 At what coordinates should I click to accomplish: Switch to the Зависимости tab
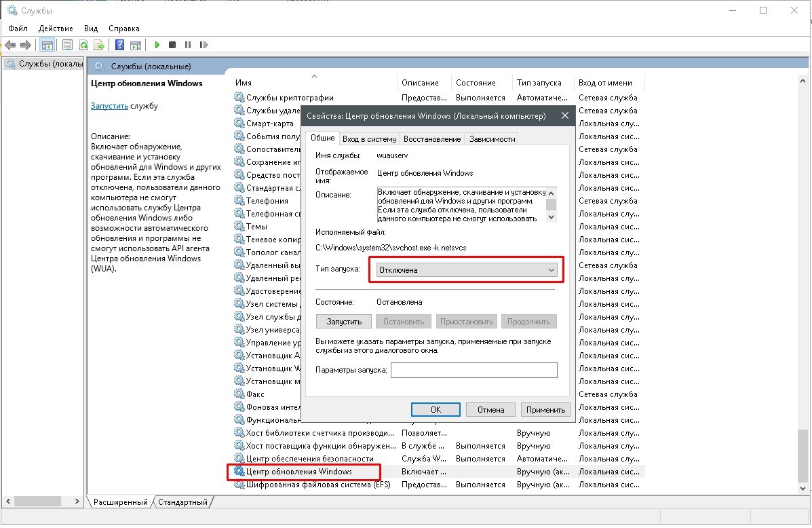point(492,139)
